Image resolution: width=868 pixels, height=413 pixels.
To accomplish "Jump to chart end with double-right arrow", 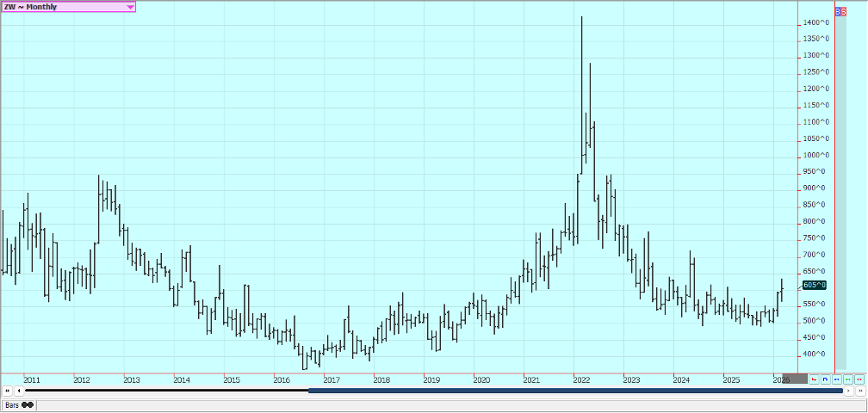I will pos(859,391).
